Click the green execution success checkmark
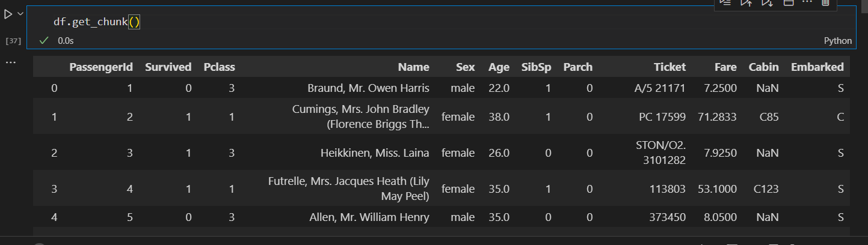The image size is (868, 245). 43,41
